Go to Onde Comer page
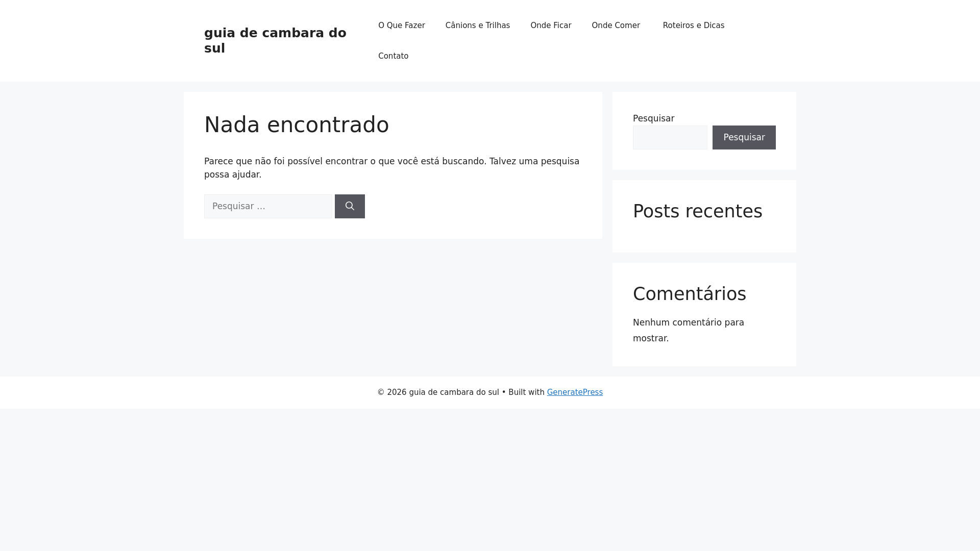This screenshot has height=551, width=980. 616,26
